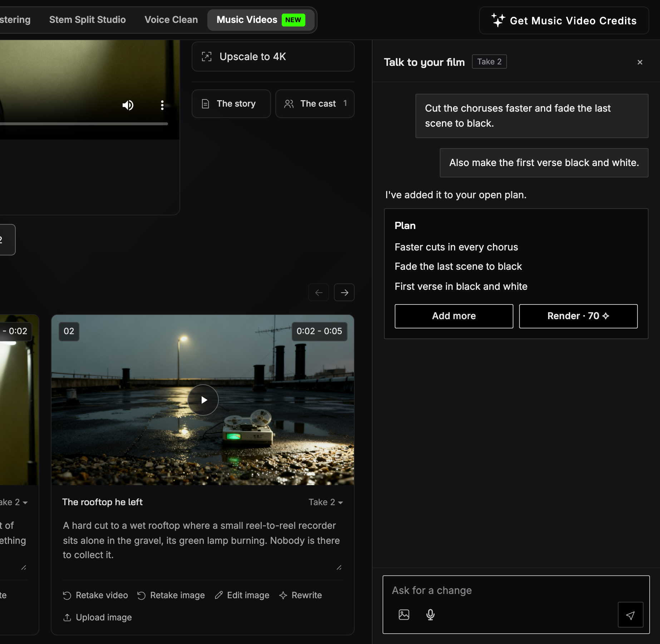The image size is (660, 644).
Task: Seek on the video progress bar
Action: [x=84, y=124]
